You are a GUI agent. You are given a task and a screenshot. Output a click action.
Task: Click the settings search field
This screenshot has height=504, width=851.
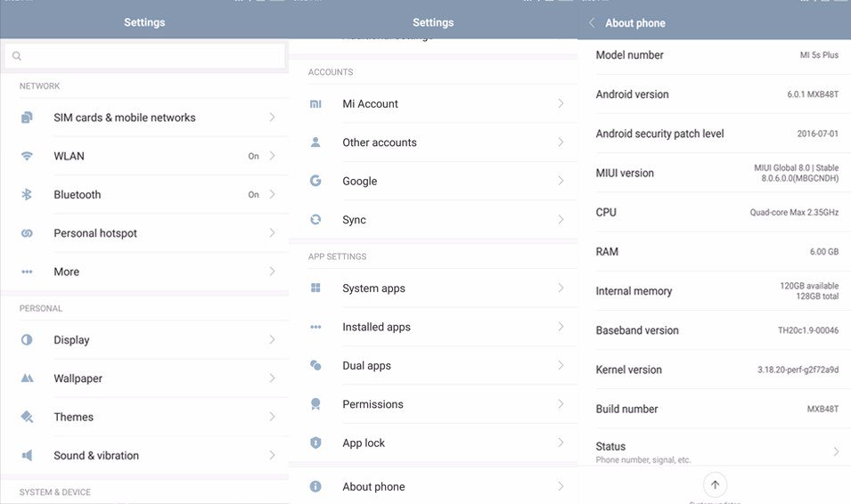145,56
